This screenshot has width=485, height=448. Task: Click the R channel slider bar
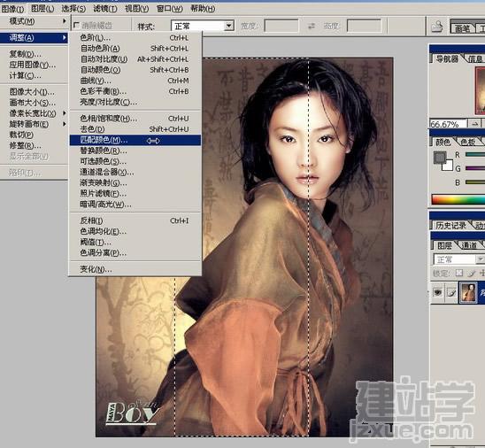[475, 154]
